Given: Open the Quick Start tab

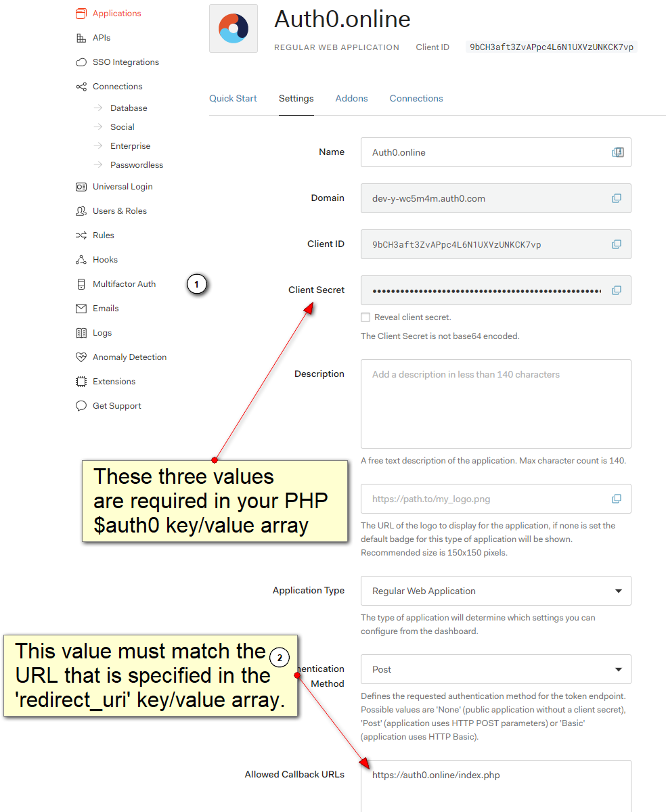Looking at the screenshot, I should (x=233, y=98).
